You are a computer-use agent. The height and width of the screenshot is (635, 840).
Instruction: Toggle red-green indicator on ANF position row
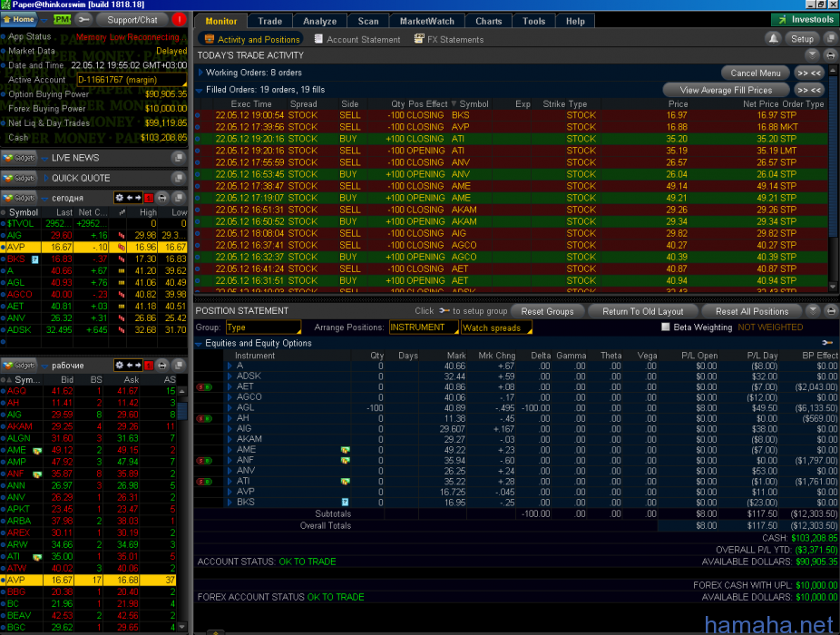coord(205,460)
